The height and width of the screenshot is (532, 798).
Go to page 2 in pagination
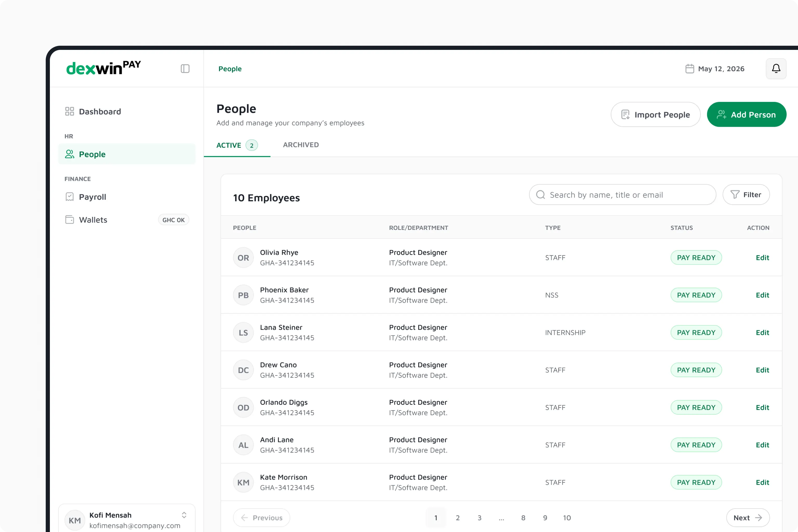coord(458,518)
